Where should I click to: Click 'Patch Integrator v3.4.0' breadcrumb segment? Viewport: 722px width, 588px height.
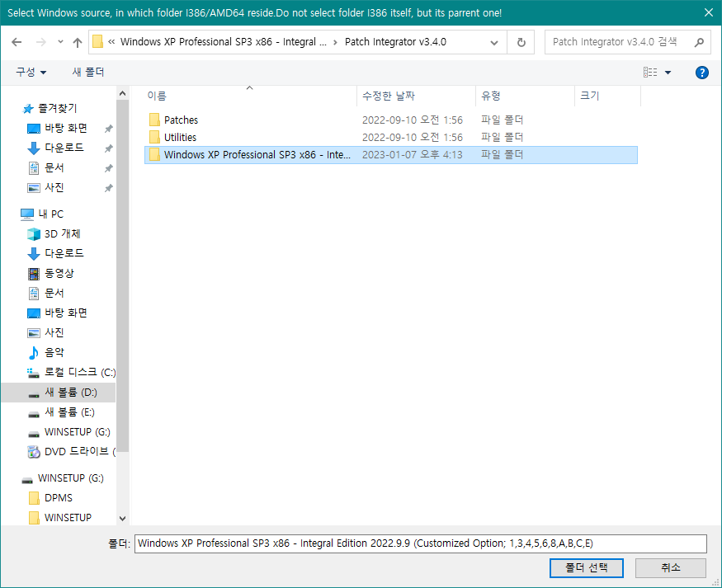[395, 42]
